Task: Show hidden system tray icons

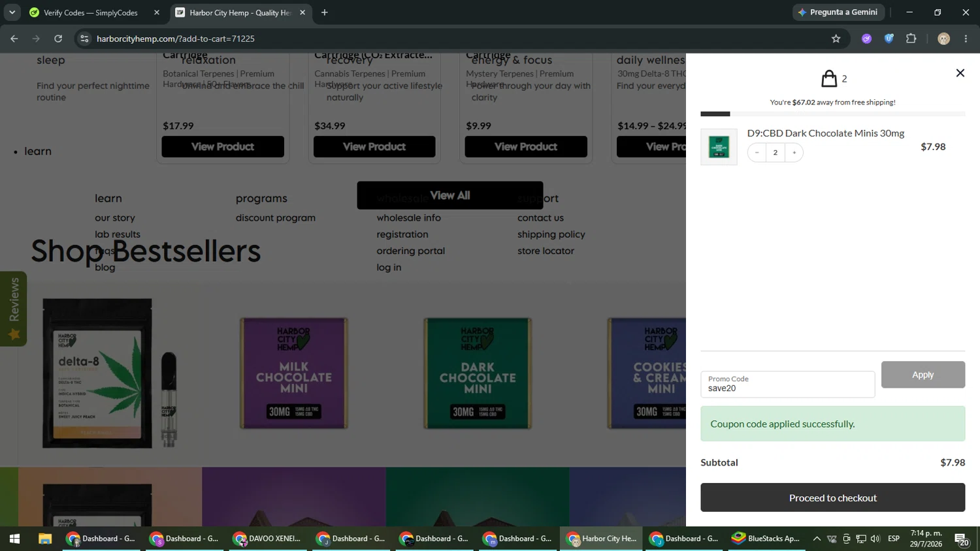Action: pos(817,539)
